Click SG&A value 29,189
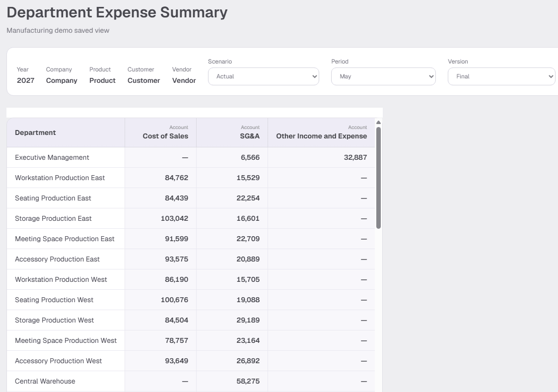The width and height of the screenshot is (558, 392). 248,320
